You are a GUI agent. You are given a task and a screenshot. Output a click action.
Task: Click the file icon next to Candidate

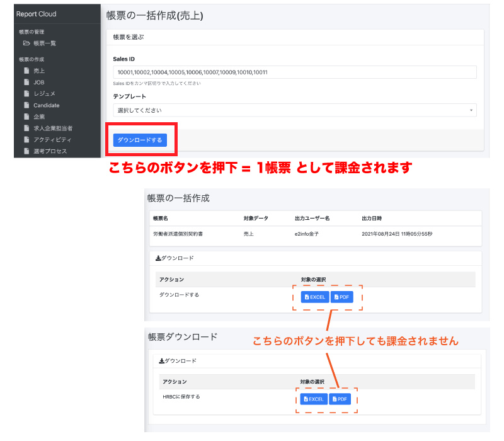pyautogui.click(x=26, y=105)
